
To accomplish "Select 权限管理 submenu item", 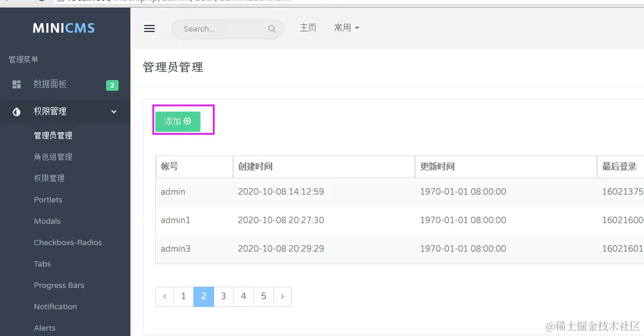I will [x=49, y=178].
